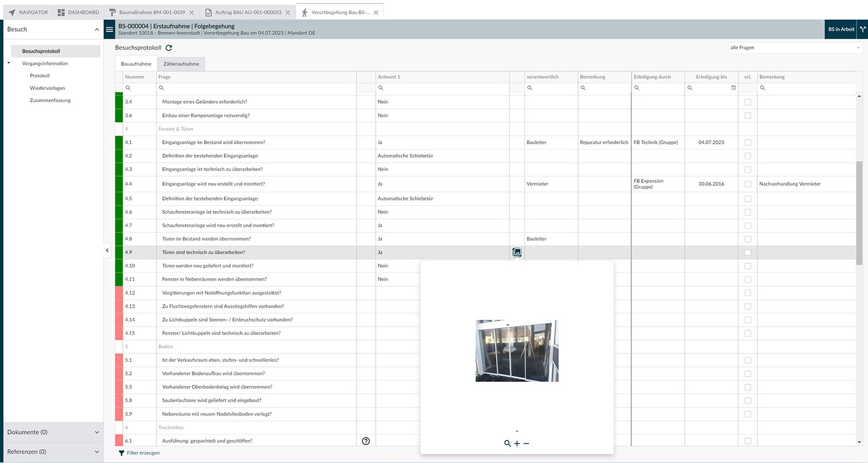Click the first Bemerkung filter field
The height and width of the screenshot is (463, 868).
[604, 88]
